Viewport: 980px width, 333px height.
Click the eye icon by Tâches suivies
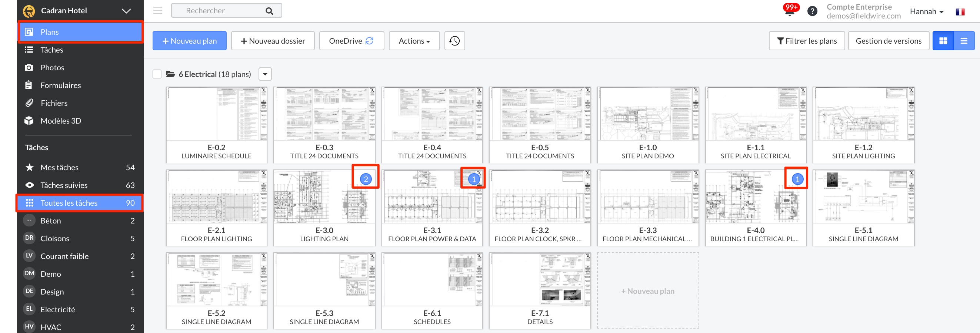click(29, 185)
